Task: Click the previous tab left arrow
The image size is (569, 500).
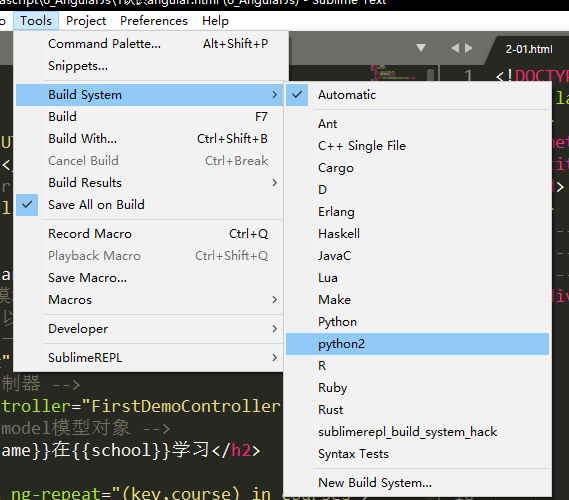Action: 455,48
